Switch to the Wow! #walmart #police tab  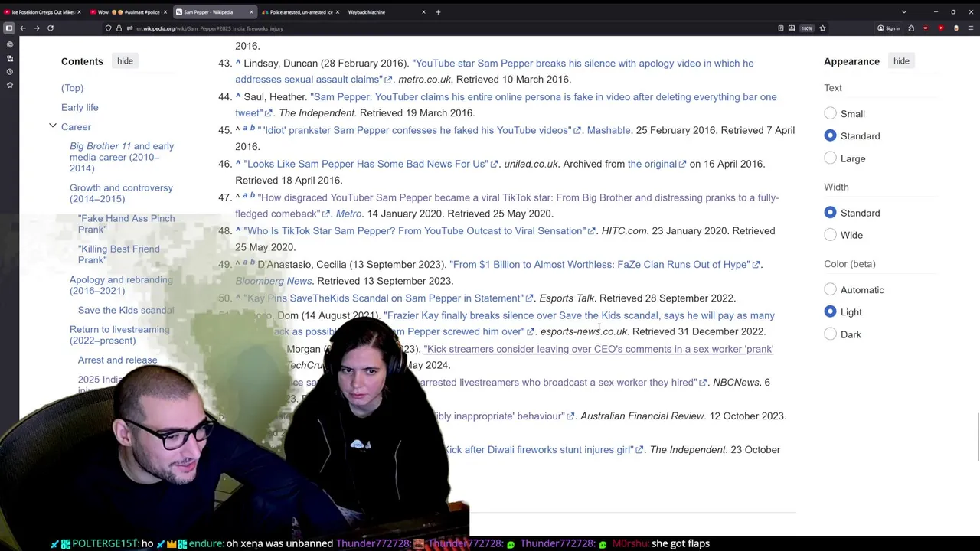click(128, 12)
